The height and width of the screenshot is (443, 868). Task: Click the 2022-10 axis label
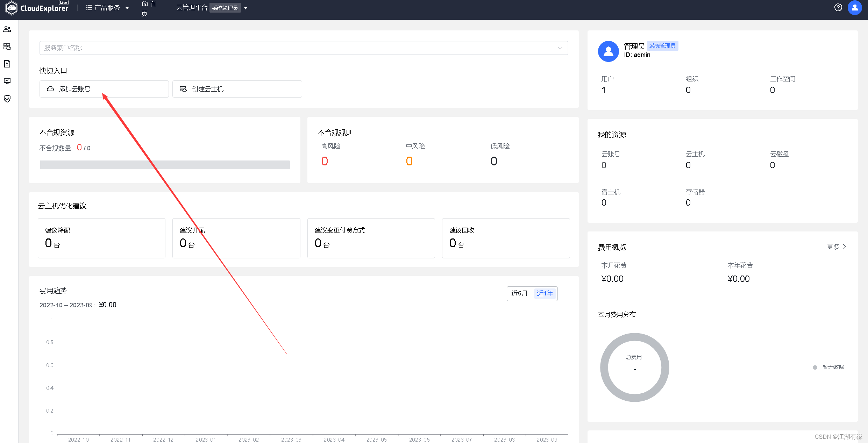point(78,440)
